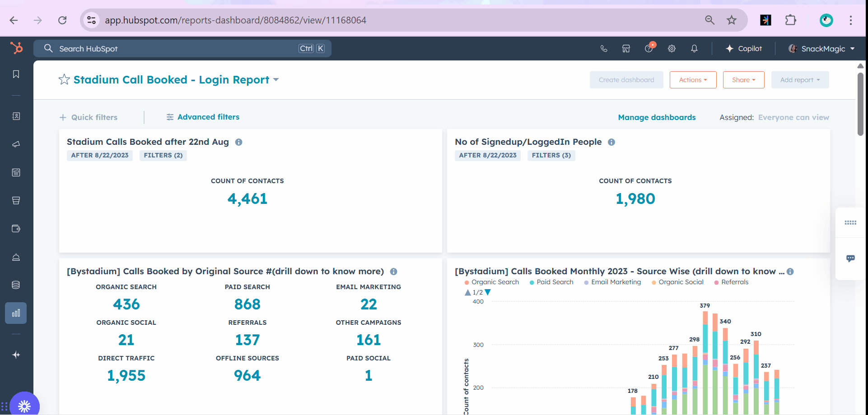Viewport: 868px width, 415px height.
Task: Open the browser profile avatar
Action: coord(826,20)
